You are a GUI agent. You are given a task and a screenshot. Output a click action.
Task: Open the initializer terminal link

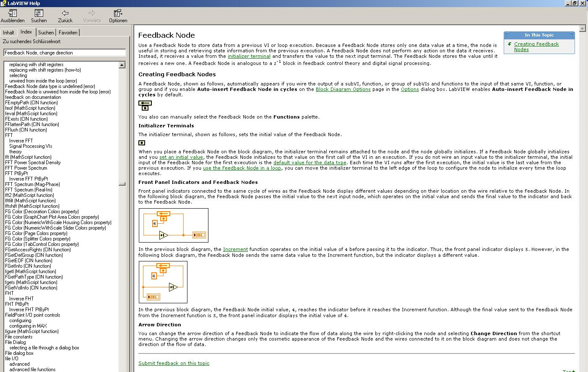249,56
